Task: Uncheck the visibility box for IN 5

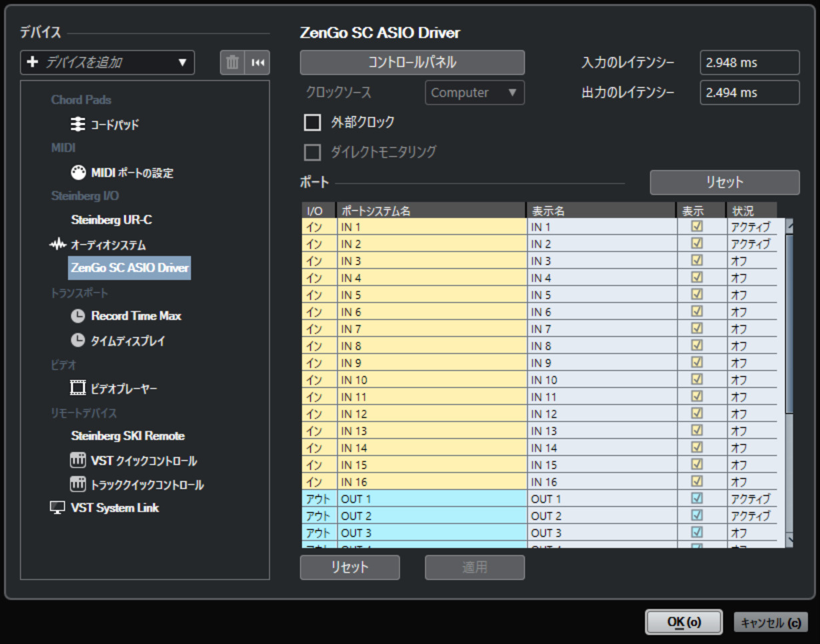Action: 697,295
